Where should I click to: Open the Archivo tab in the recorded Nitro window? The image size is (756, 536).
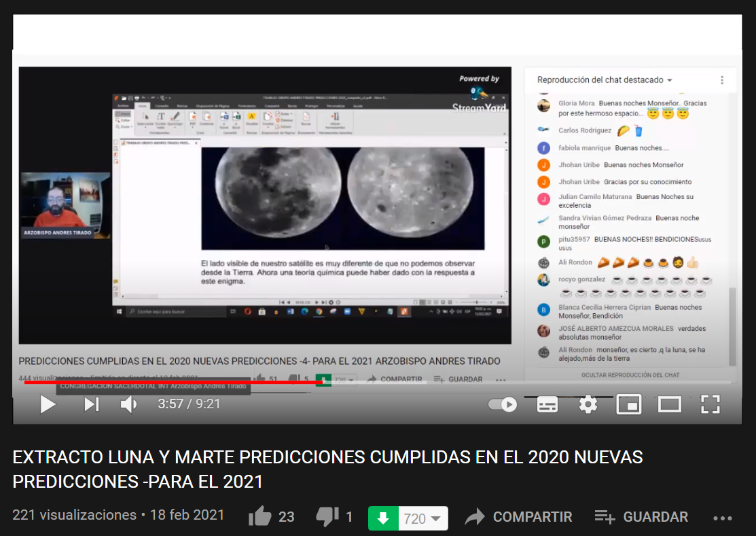[x=123, y=105]
